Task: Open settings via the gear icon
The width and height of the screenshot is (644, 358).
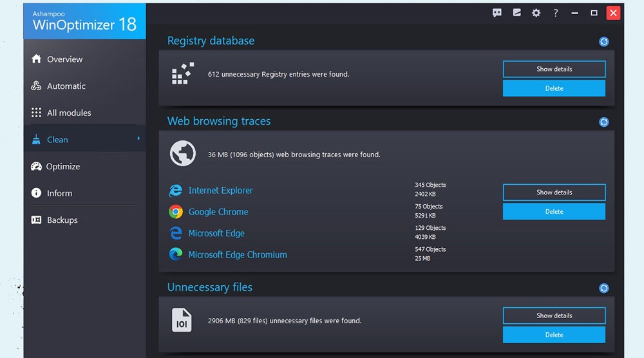Action: (536, 13)
